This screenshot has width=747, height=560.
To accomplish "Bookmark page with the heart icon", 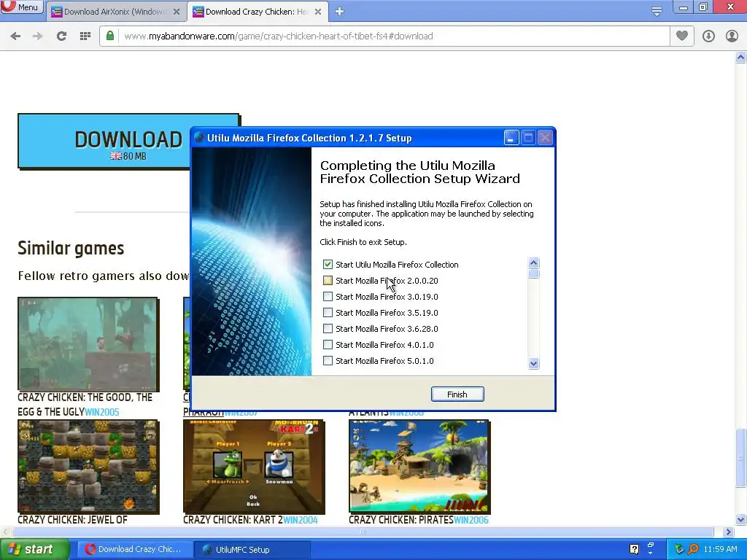I will (x=682, y=36).
